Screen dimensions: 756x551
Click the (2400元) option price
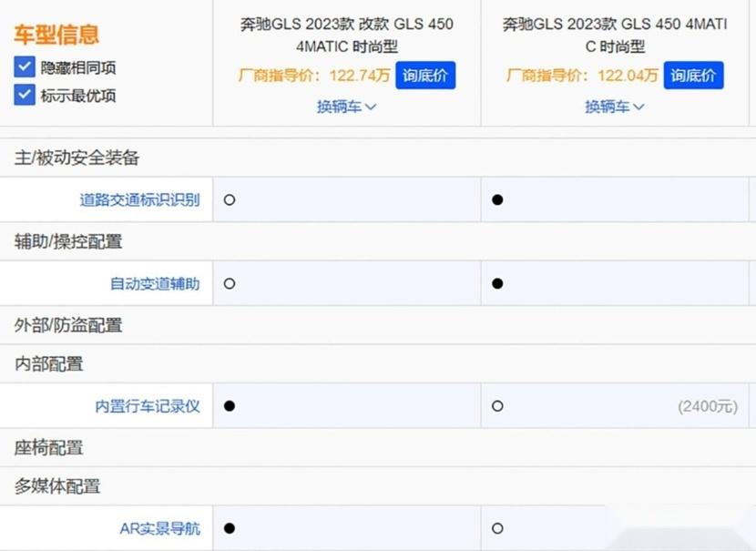pos(708,406)
